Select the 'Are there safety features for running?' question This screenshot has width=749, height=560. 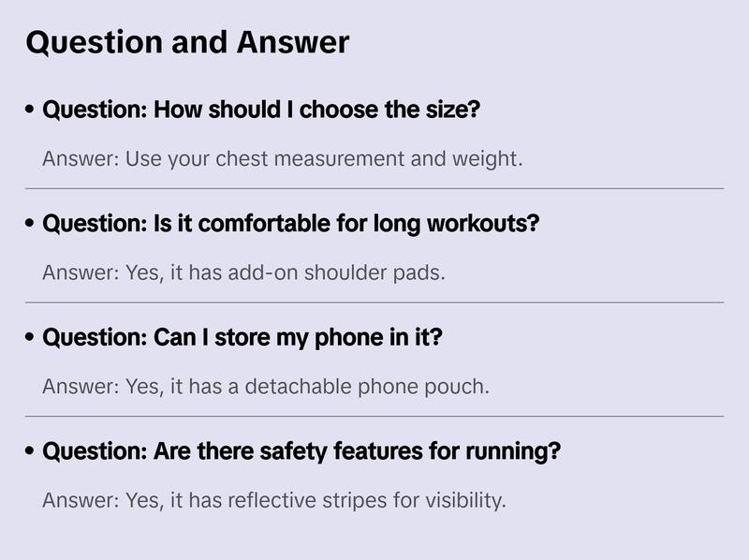pos(301,452)
